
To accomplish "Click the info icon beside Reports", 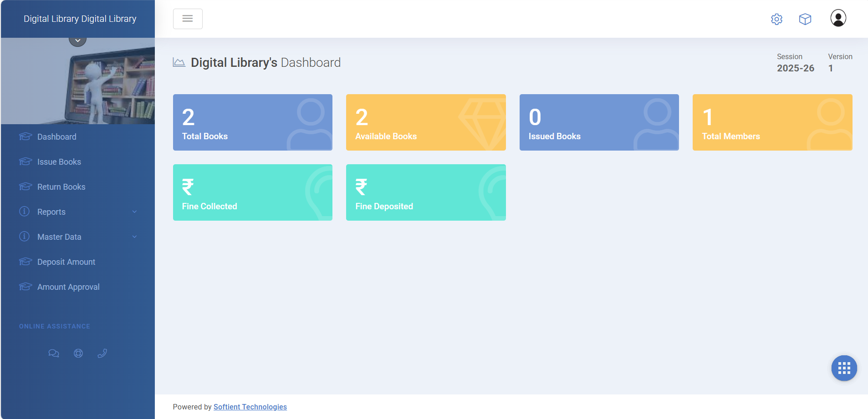I will point(25,212).
